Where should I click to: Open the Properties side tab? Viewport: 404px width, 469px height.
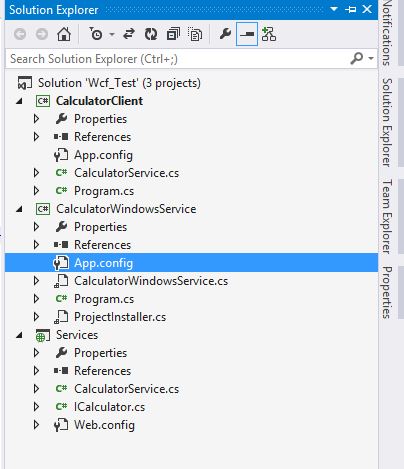[x=387, y=292]
